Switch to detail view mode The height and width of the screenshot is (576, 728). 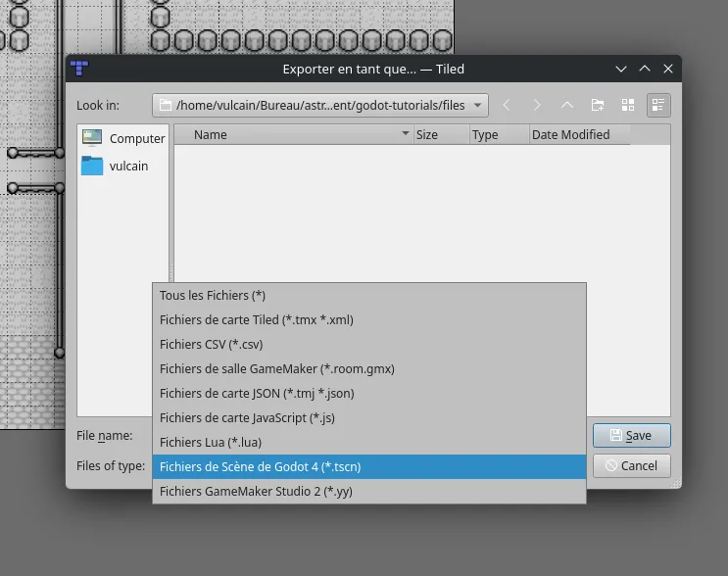pyautogui.click(x=658, y=106)
